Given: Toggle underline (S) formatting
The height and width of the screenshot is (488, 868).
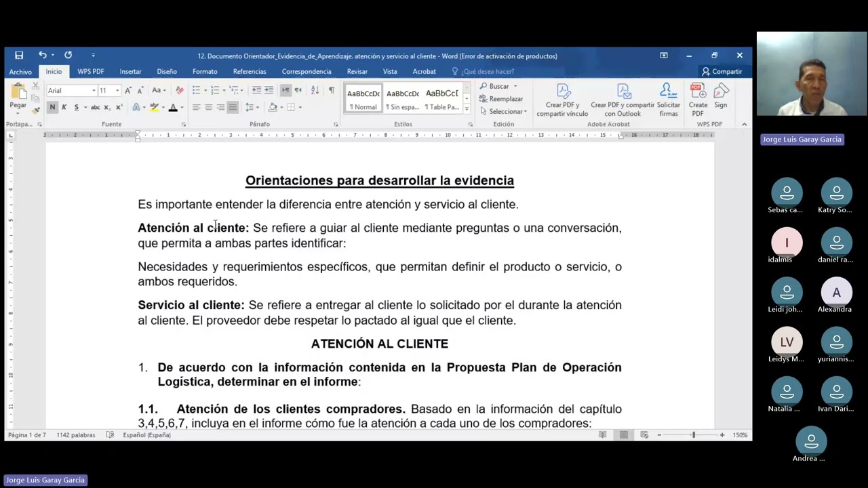Looking at the screenshot, I should click(76, 107).
